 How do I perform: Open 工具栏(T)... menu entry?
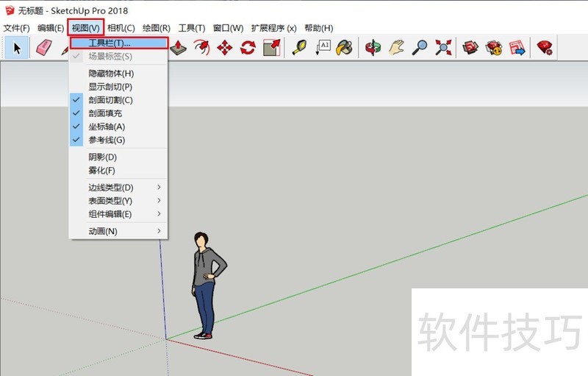click(119, 43)
